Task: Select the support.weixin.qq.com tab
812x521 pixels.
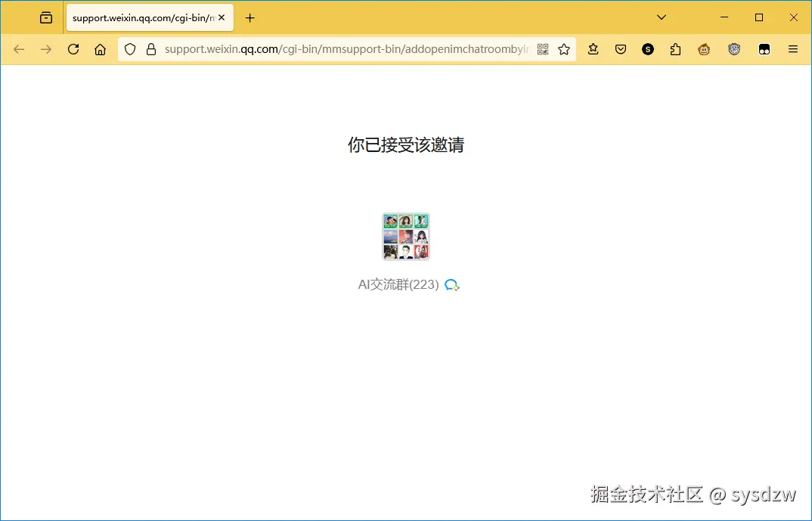Action: click(x=140, y=17)
